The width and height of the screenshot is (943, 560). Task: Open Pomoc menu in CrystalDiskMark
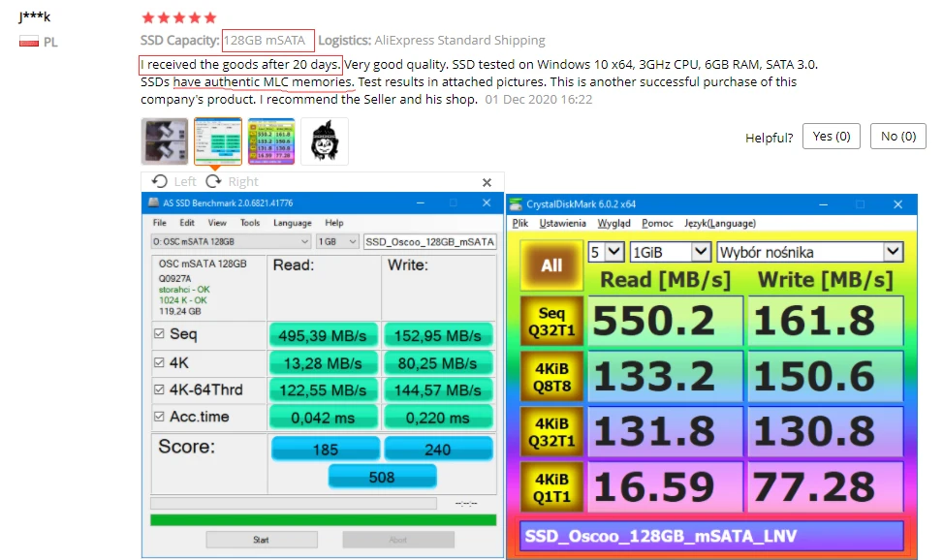pyautogui.click(x=657, y=223)
